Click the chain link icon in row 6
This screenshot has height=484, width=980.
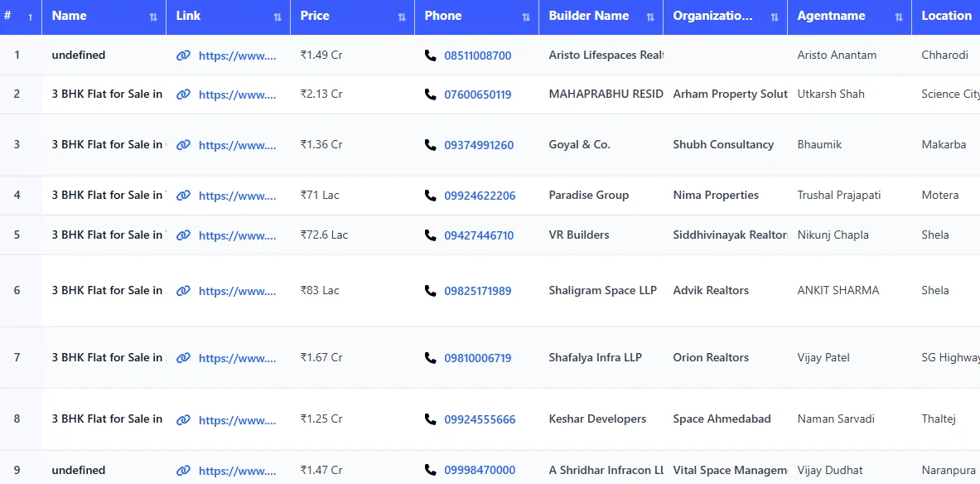(x=184, y=291)
